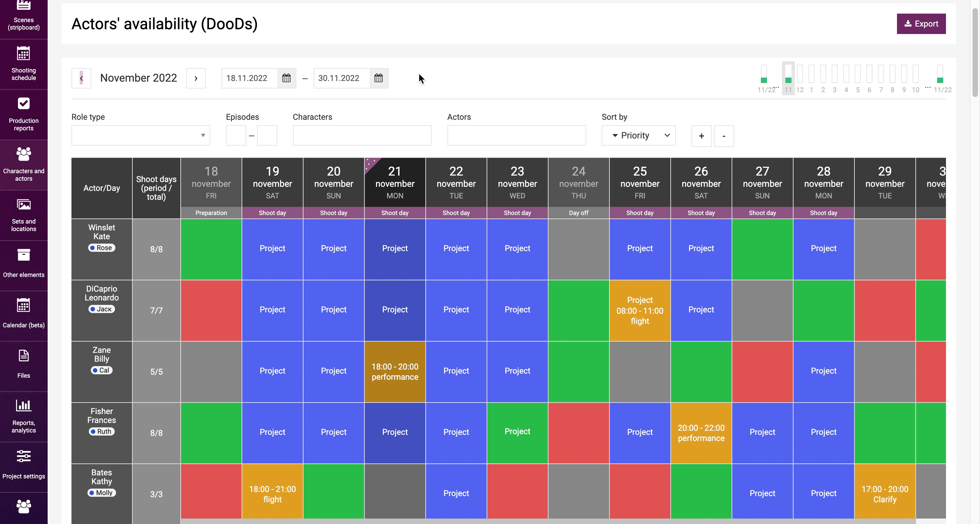The height and width of the screenshot is (524, 980).
Task: Click Zane Billy's Project cell on 28 november
Action: (823, 372)
